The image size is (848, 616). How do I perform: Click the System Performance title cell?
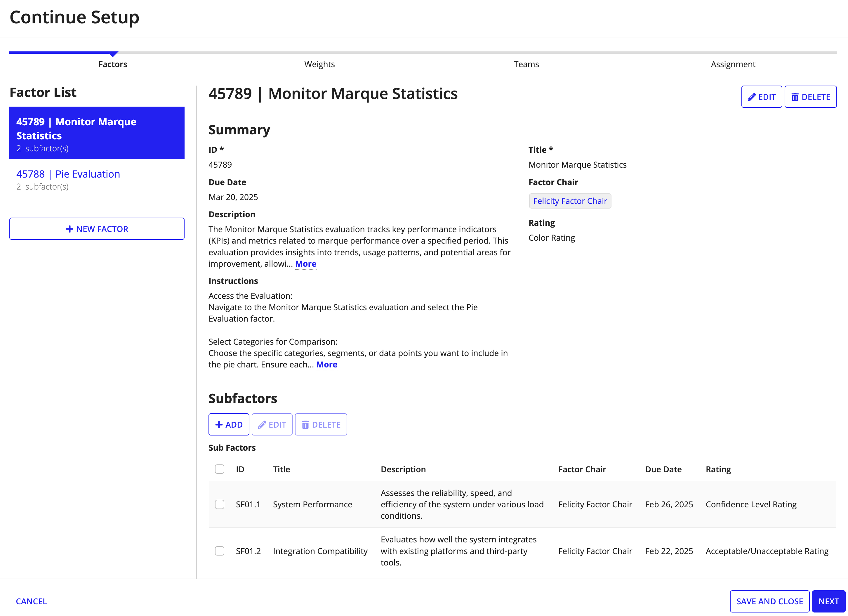coord(312,504)
